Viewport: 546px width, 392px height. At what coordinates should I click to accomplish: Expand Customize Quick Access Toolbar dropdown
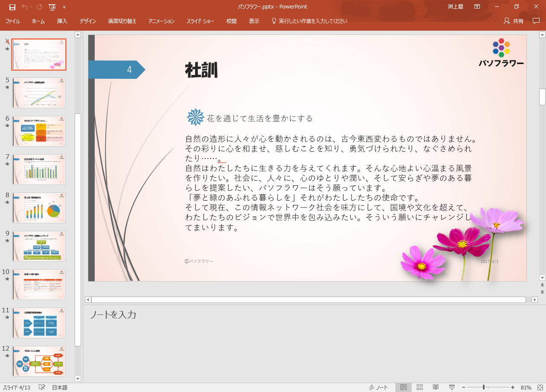(64, 7)
